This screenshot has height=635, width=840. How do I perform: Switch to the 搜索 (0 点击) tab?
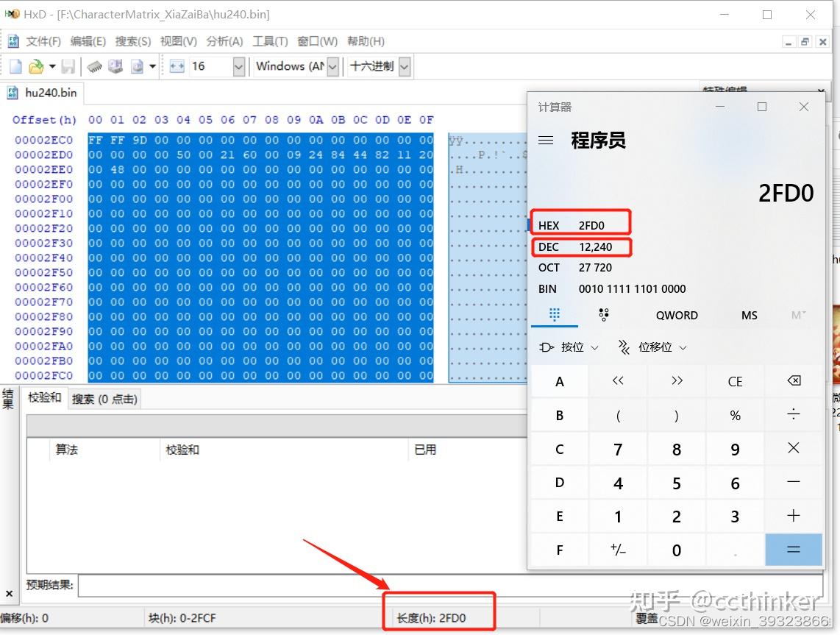pyautogui.click(x=104, y=400)
